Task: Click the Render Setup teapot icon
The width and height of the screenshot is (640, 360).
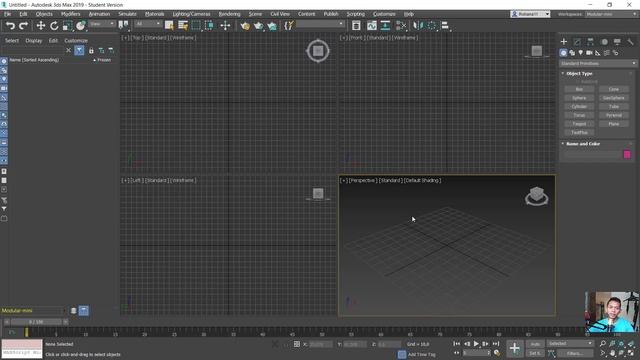Action: [x=245, y=26]
